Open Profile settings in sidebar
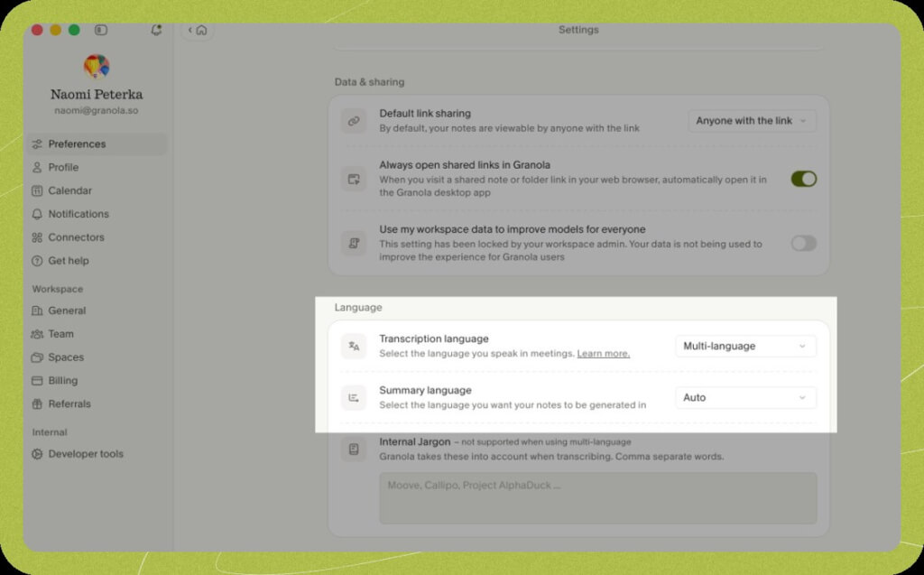Image resolution: width=924 pixels, height=575 pixels. coord(97,168)
